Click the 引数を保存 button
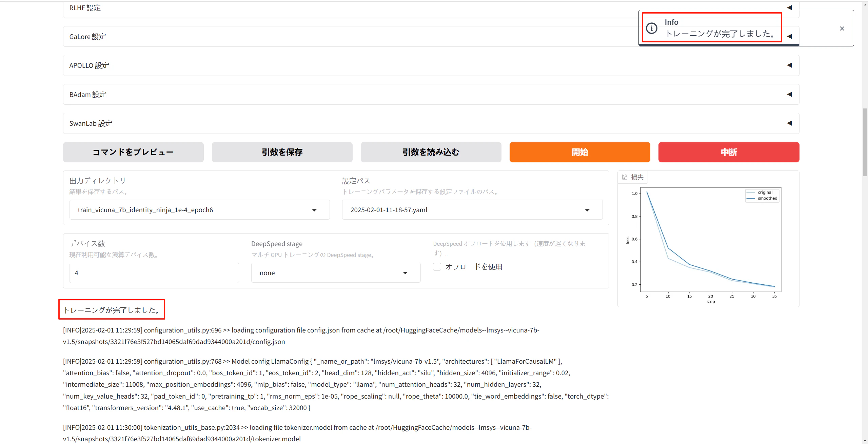868x444 pixels. coord(282,152)
